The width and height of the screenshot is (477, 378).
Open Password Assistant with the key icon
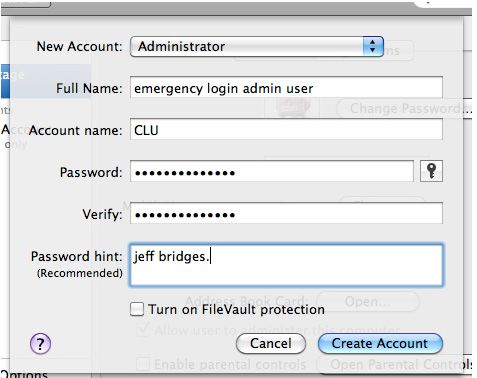tap(431, 171)
